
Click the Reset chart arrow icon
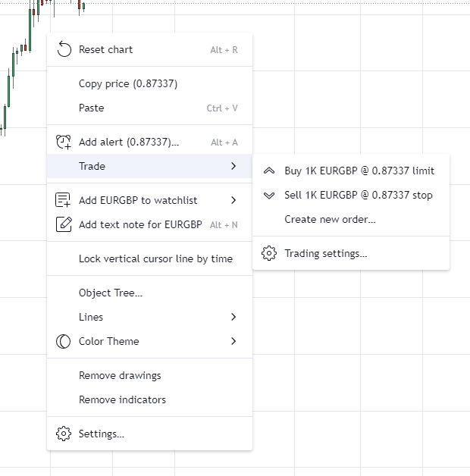[64, 50]
